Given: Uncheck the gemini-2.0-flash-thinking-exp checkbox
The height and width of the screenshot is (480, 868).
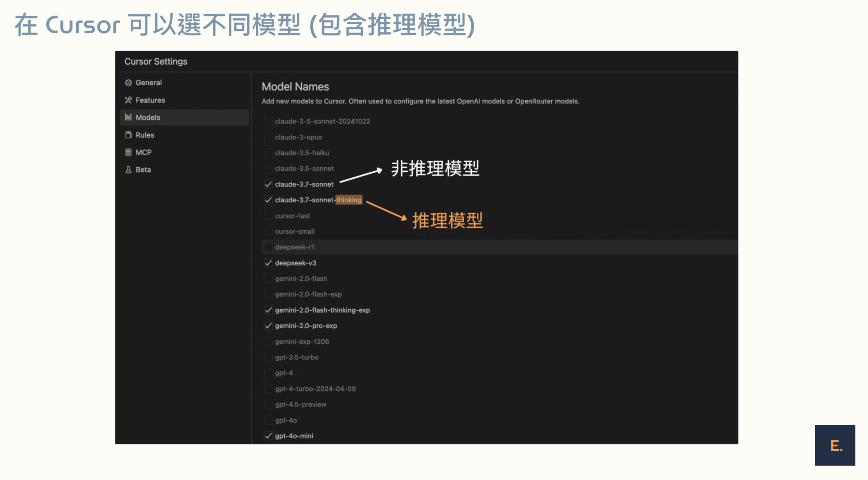Looking at the screenshot, I should tap(268, 310).
